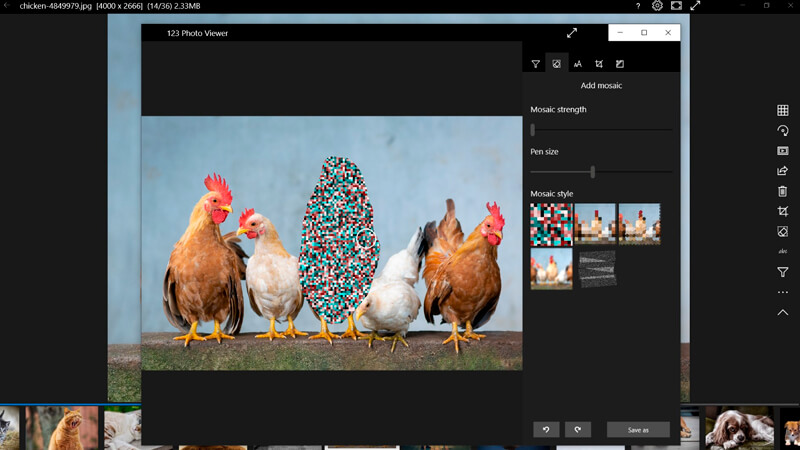Select the second blurred mosaic style thumbnail
The height and width of the screenshot is (450, 800).
click(x=595, y=224)
